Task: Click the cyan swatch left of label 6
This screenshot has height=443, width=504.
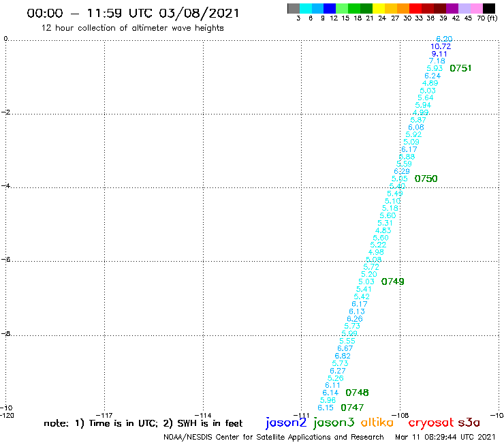Action: coord(305,8)
